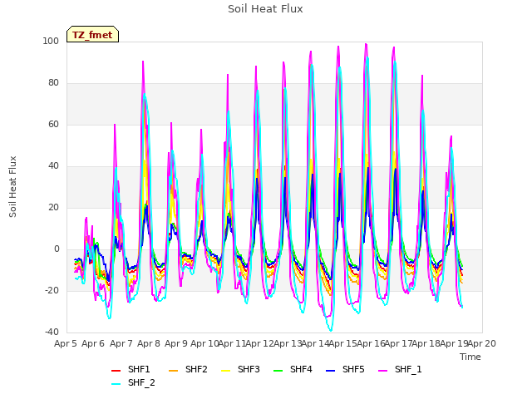This screenshot has width=532, height=399.
Task: Click the green SHF4 legend swatch
Action: [278, 370]
